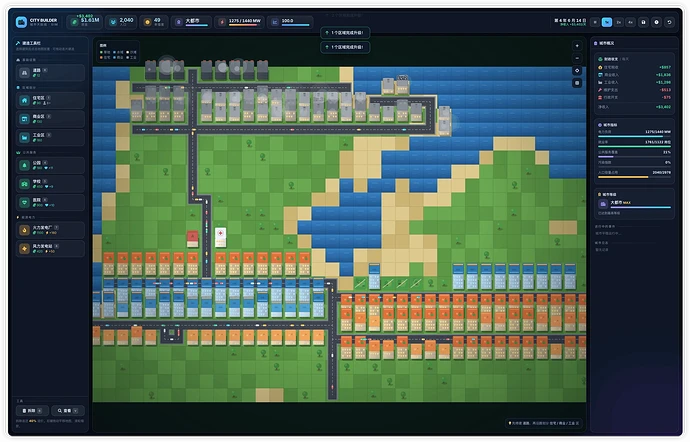Viewport: 690px width, 442px height.
Task: Click the lightning power icon beside 1275/1440 MW
Action: (222, 22)
